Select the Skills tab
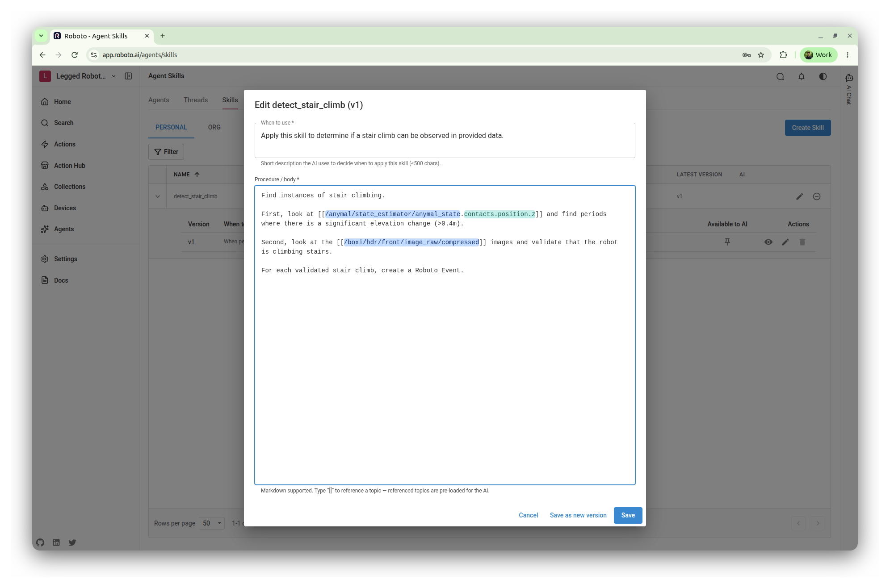 click(230, 100)
